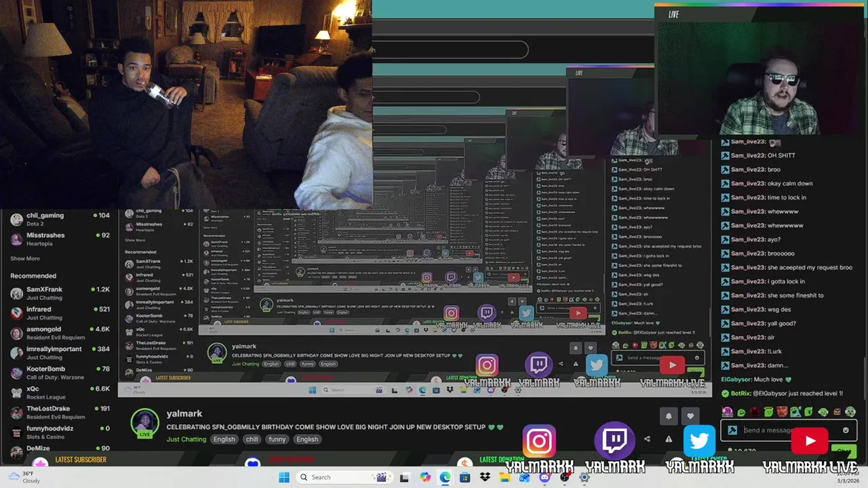Select the chill stream tag
The width and height of the screenshot is (868, 488).
[x=252, y=439]
